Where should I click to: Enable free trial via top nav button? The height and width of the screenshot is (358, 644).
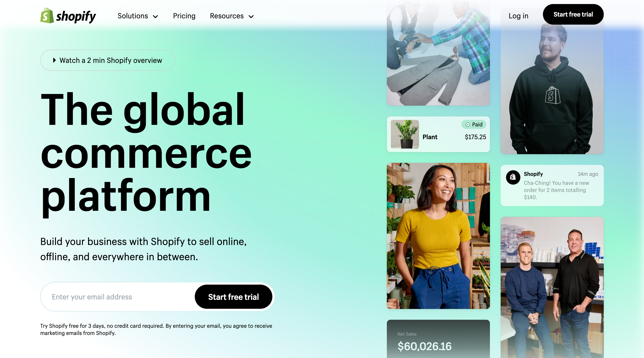click(573, 14)
